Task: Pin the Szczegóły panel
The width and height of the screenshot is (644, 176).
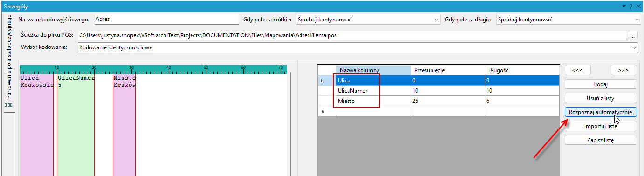Action: pos(630,6)
